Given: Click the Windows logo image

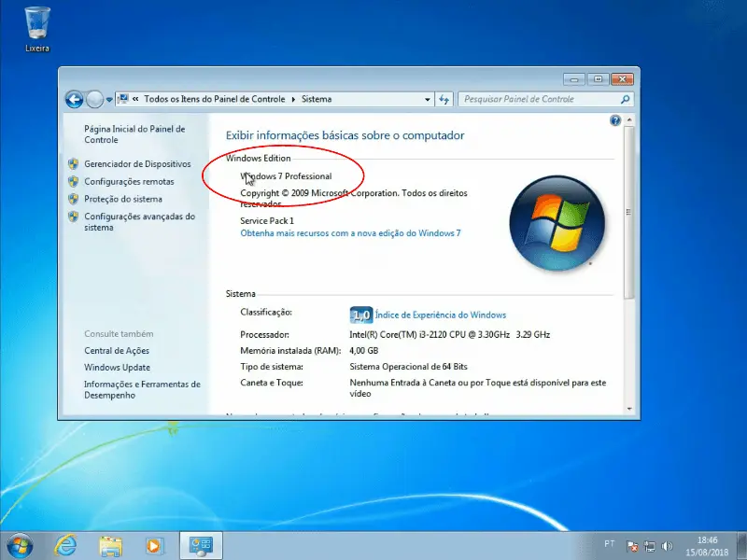Looking at the screenshot, I should (x=557, y=223).
